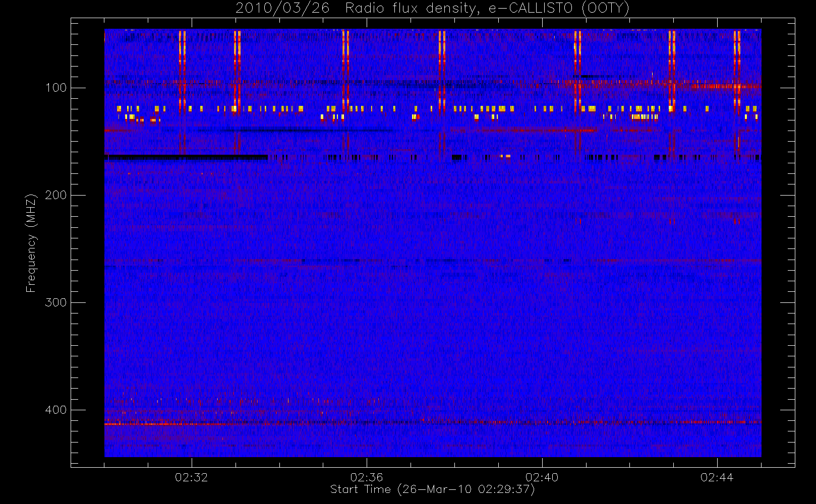Click the 02:36 time tick label
The image size is (816, 504).
point(367,477)
